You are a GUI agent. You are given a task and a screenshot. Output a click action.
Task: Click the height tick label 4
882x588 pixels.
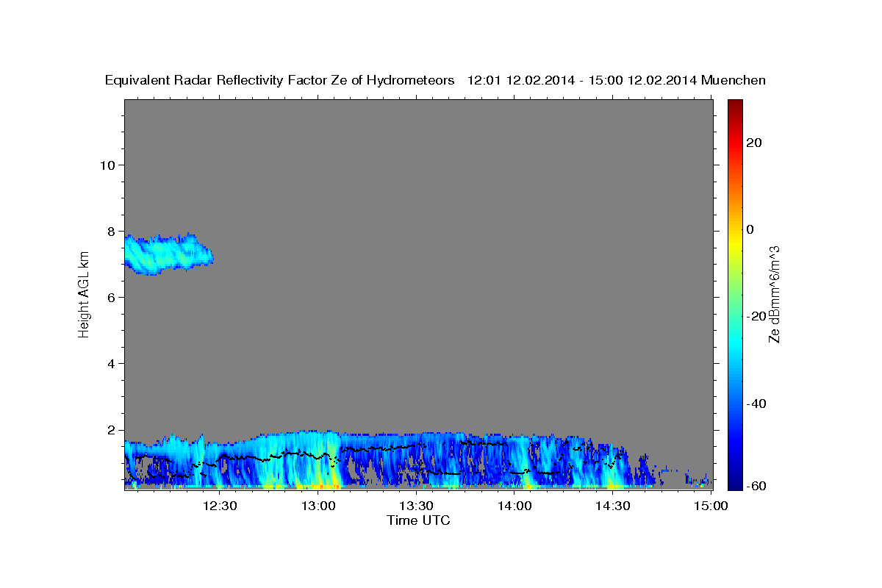click(110, 364)
